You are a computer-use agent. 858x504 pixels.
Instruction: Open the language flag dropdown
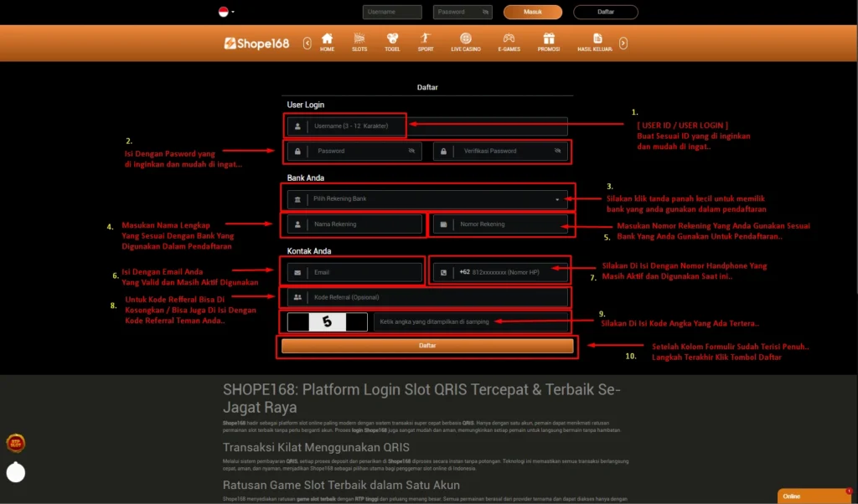(226, 12)
